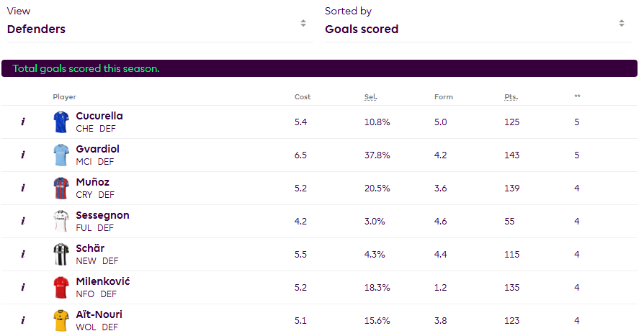Click Gvardiol's Man City shirt icon
644x336 pixels.
pos(61,155)
